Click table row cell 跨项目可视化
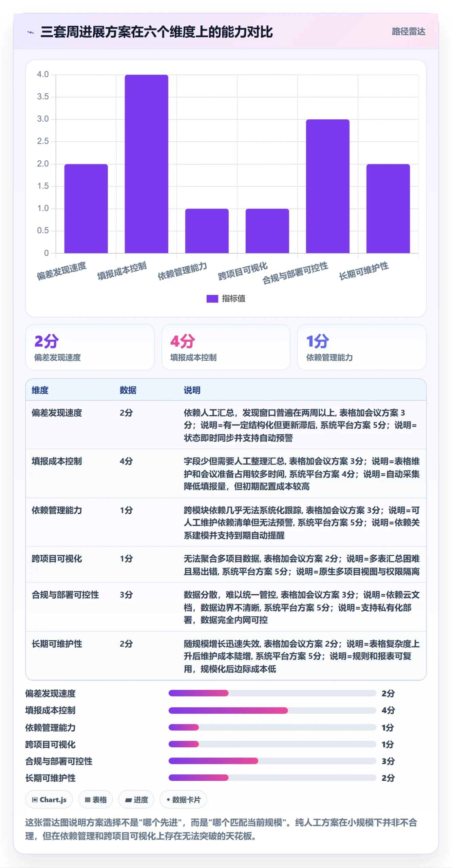This screenshot has width=452, height=868. point(57,558)
